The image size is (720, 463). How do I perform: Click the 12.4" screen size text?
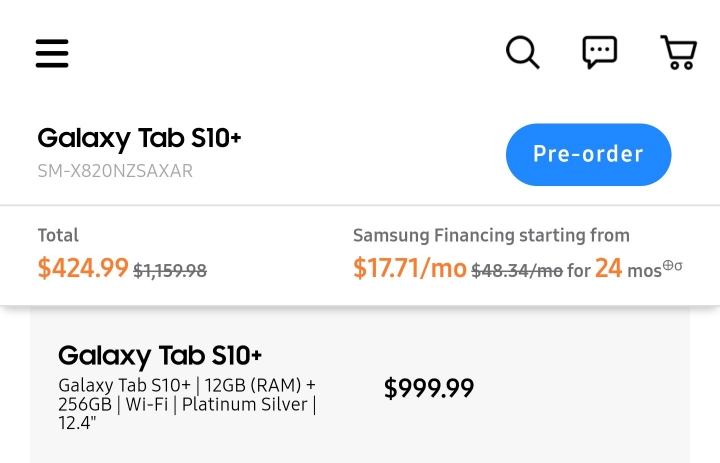click(77, 423)
